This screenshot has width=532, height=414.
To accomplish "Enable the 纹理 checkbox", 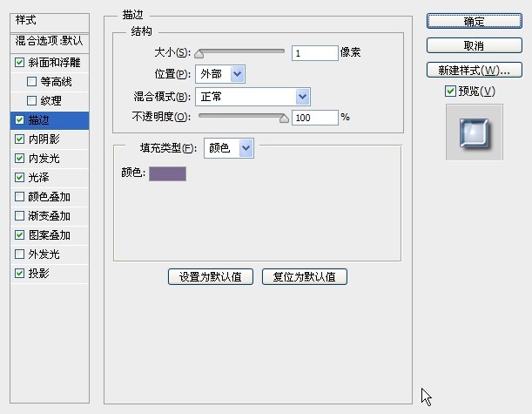I will coord(32,101).
